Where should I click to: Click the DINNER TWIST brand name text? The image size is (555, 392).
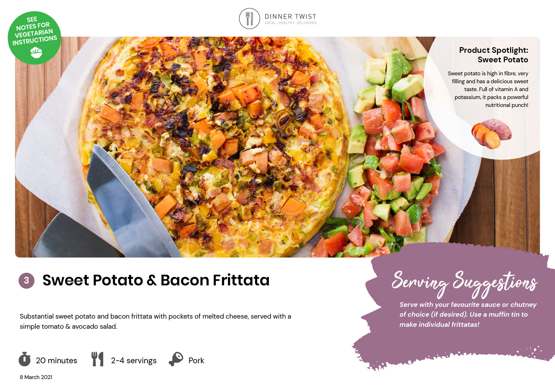click(291, 16)
